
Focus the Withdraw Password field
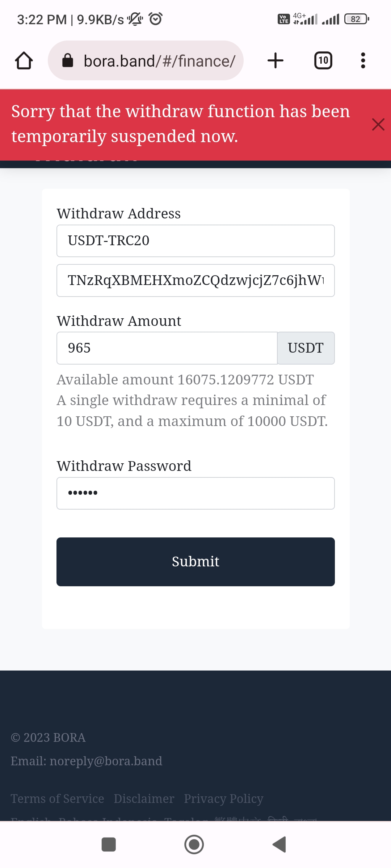[x=195, y=493]
